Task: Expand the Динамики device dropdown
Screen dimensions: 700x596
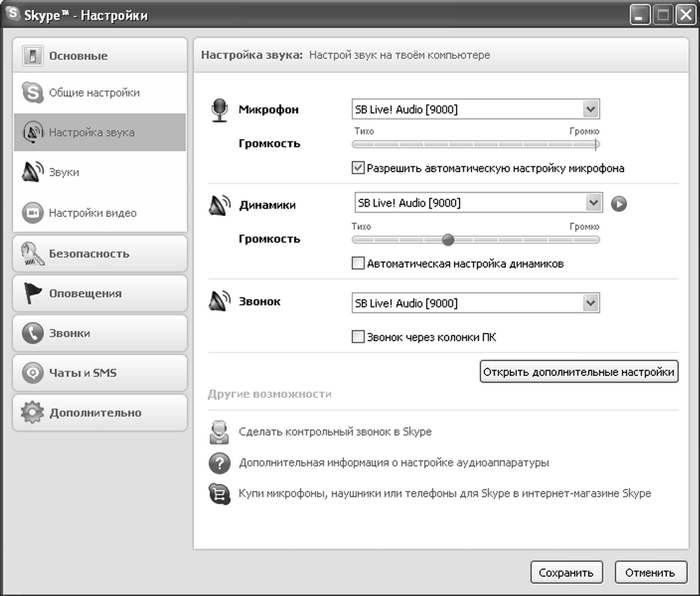Action: 594,203
